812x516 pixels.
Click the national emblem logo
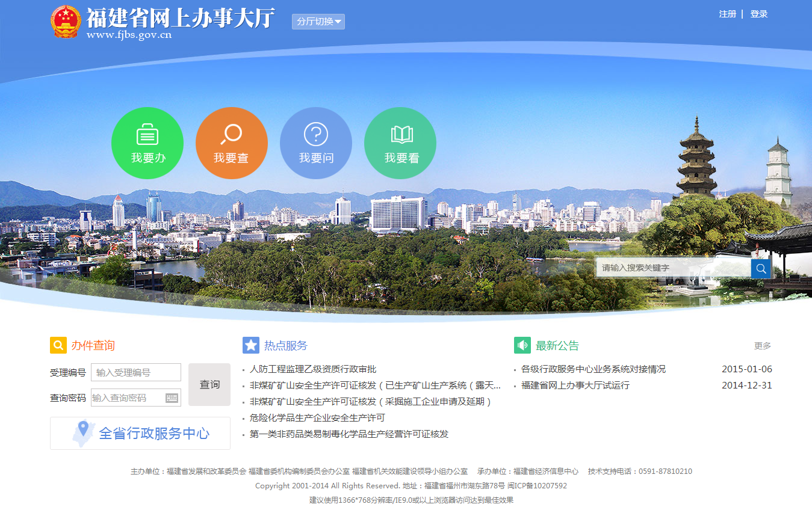click(65, 22)
